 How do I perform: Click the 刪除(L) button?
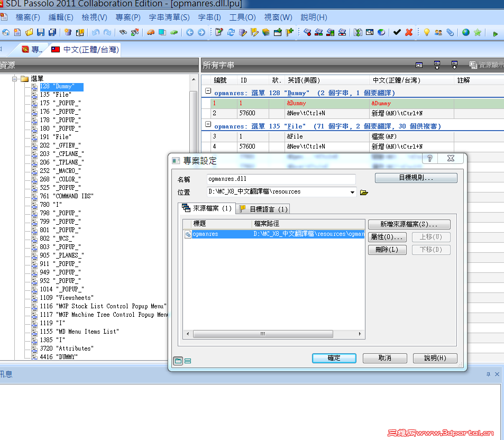pos(387,250)
